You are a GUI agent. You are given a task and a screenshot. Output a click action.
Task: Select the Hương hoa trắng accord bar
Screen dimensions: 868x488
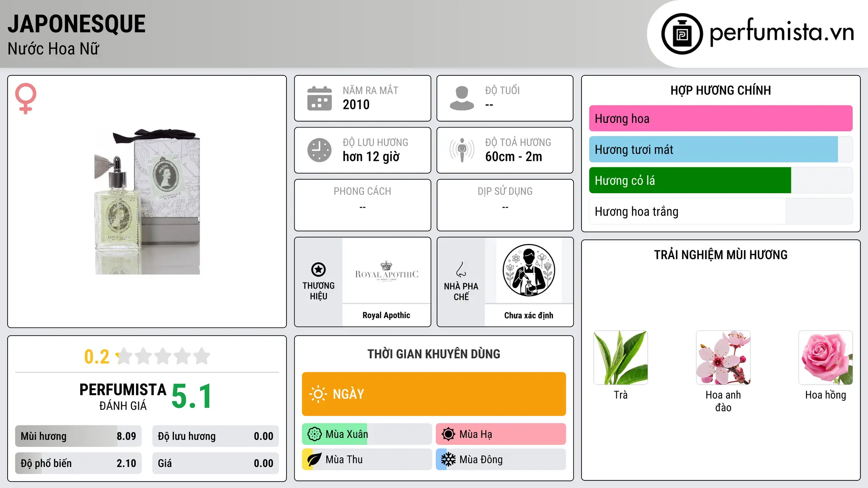[721, 211]
